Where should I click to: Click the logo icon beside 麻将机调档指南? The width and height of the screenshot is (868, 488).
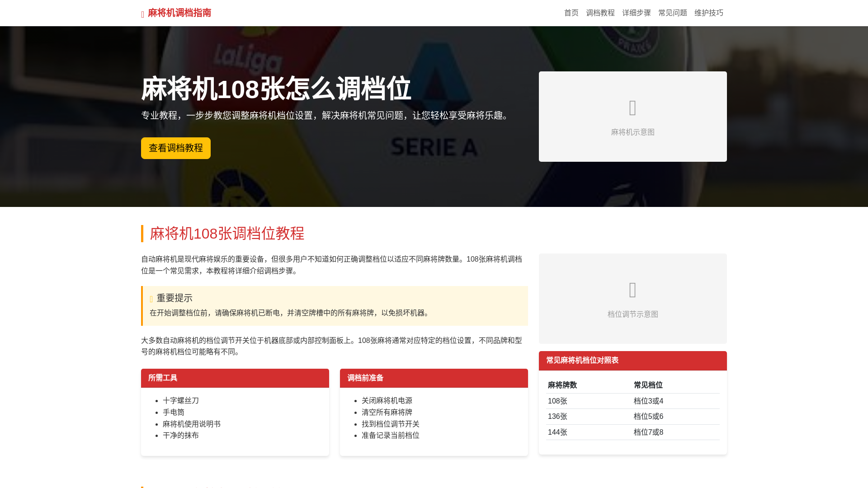143,14
